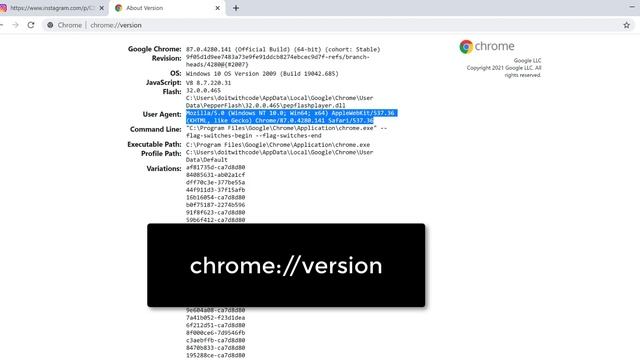Click variation b0f75187-2274b596
Image resolution: width=640 pixels, height=360 pixels.
pos(216,205)
